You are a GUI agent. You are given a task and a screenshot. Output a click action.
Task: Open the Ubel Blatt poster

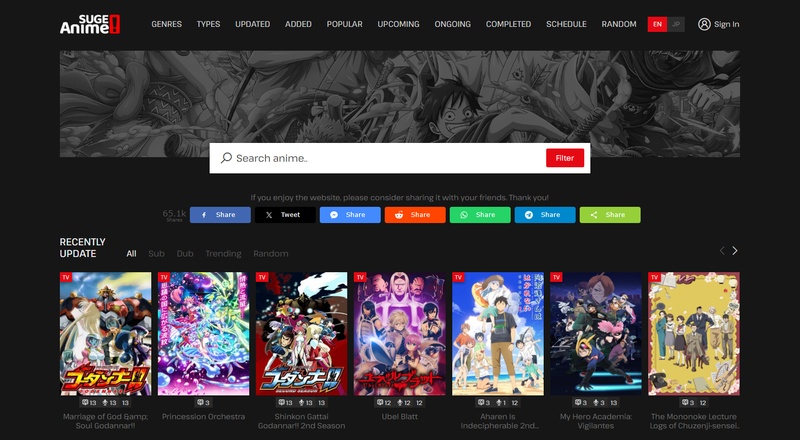tap(399, 333)
